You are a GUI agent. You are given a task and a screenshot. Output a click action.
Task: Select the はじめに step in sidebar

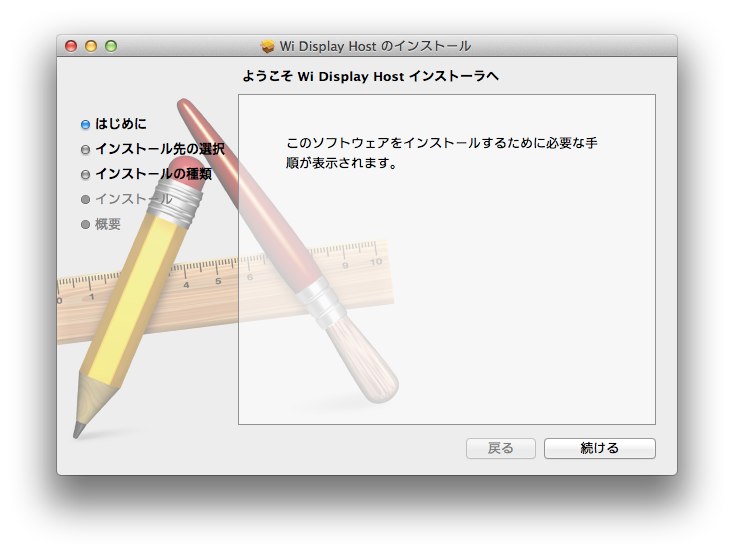pos(121,124)
